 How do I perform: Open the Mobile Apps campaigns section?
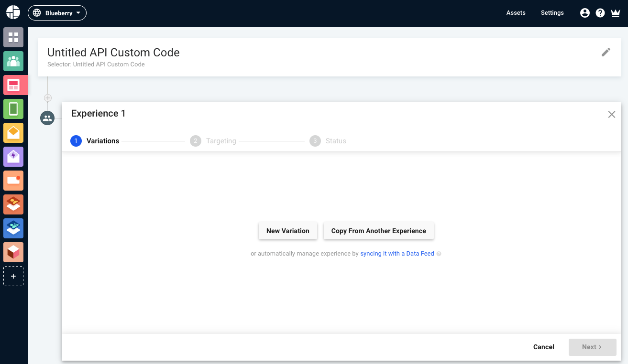pyautogui.click(x=13, y=109)
